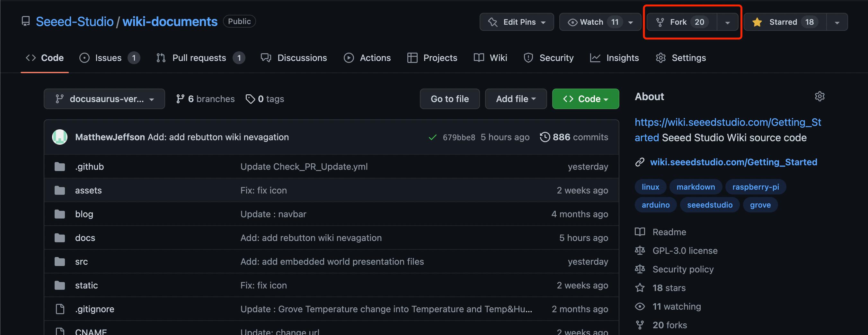
Task: Open the Edit Pins dropdown
Action: click(517, 22)
